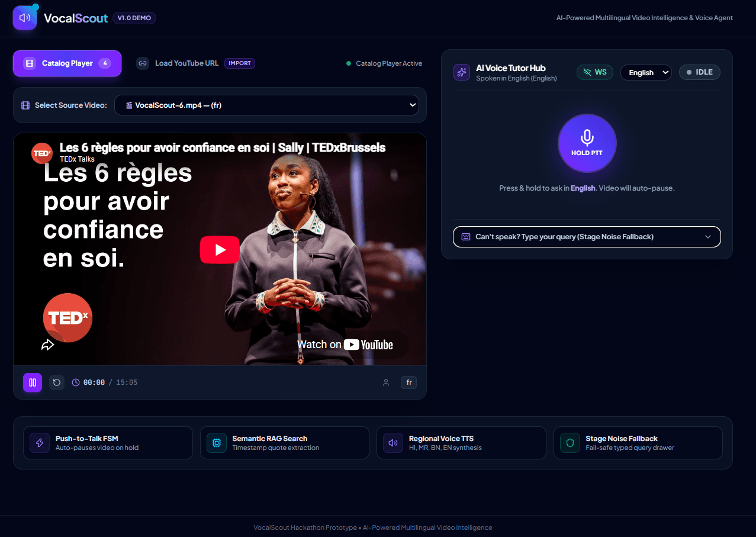This screenshot has height=537, width=756.
Task: Click the AI Voice Tutor Hub sparkle icon
Action: point(462,72)
